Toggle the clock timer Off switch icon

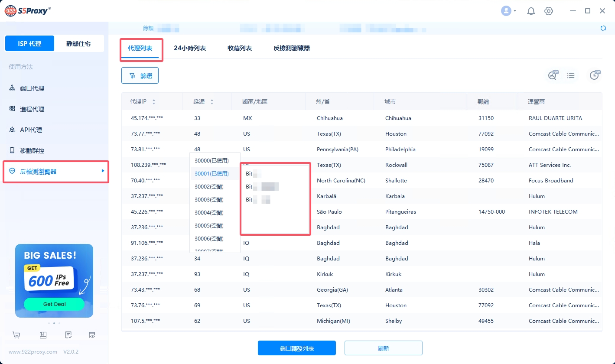(594, 75)
